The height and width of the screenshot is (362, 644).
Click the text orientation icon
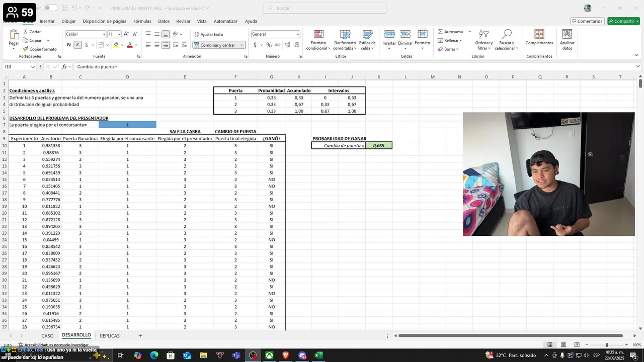(176, 34)
